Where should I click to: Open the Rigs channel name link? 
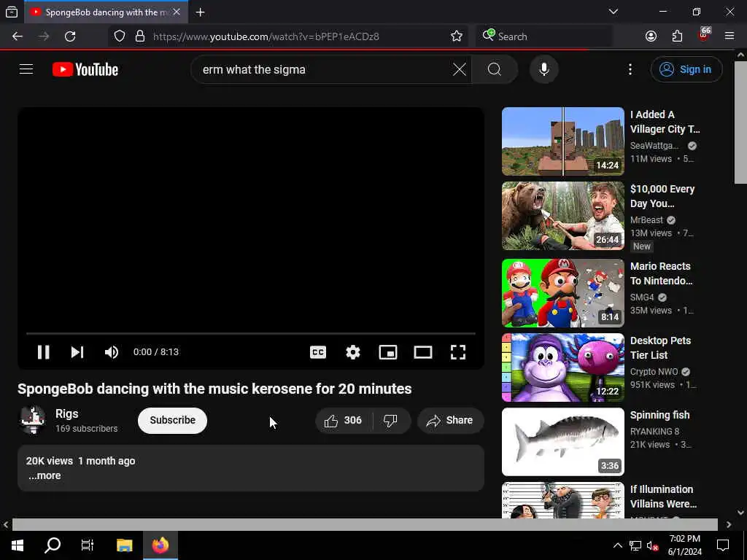(x=66, y=414)
